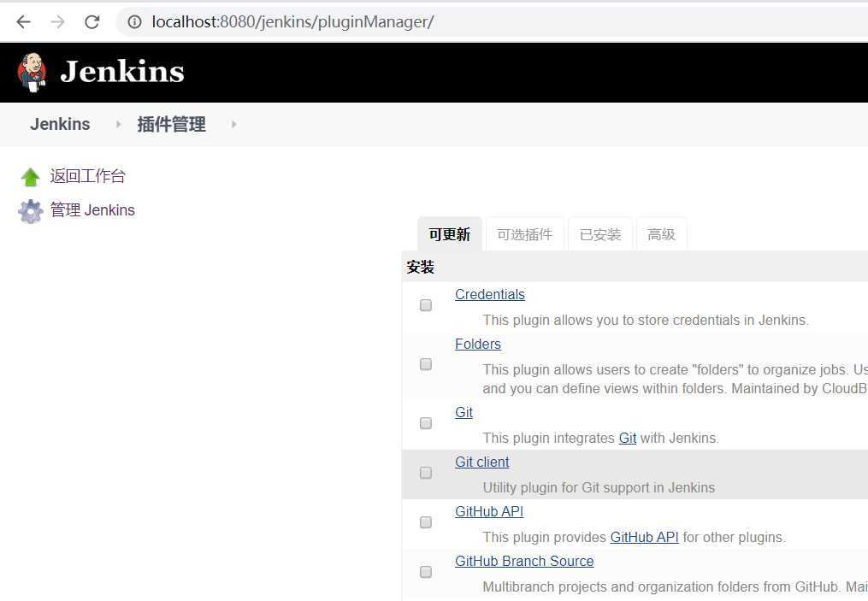Expand the arrow after Jenkins breadcrumb

tap(118, 125)
